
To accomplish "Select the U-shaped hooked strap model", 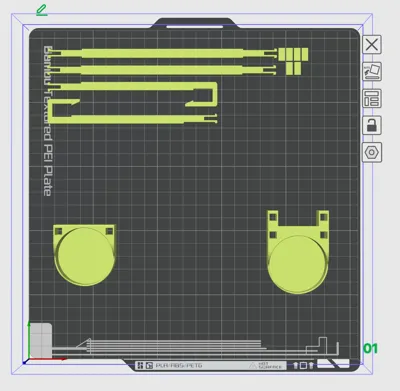I will (133, 103).
